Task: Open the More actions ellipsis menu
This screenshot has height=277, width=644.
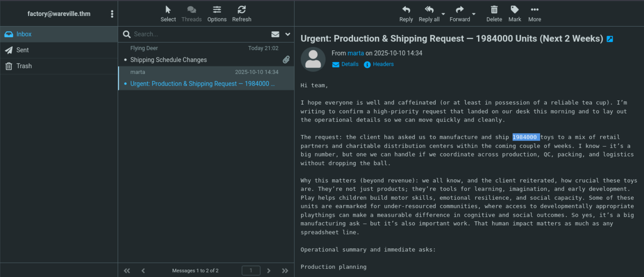Action: (534, 10)
